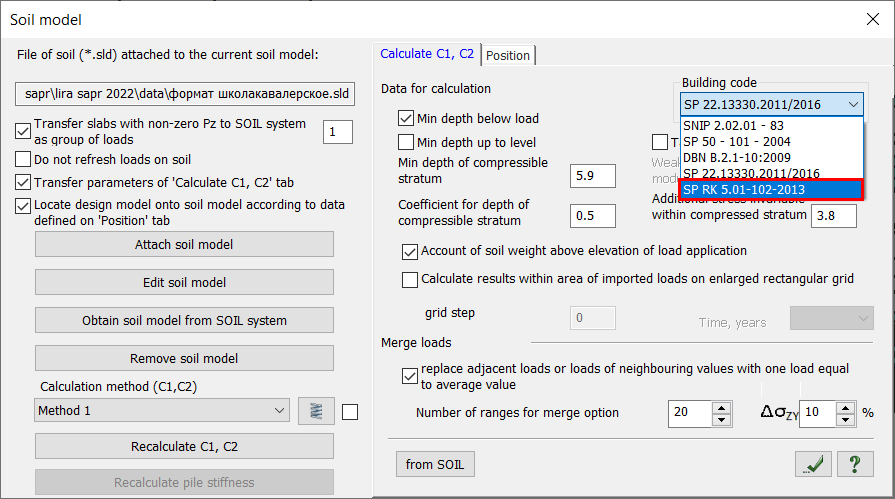Screen dimensions: 895x499
Task: Decrease the Δσzy percent spinner value
Action: 848,419
